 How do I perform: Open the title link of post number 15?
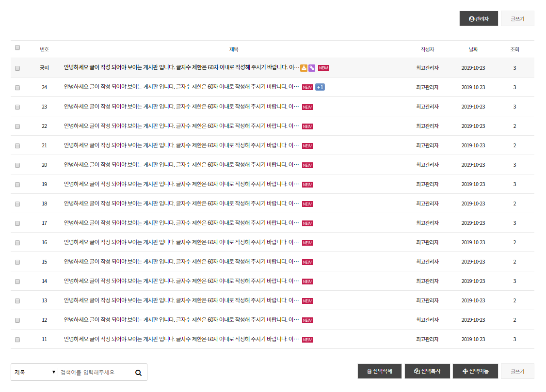[181, 262]
